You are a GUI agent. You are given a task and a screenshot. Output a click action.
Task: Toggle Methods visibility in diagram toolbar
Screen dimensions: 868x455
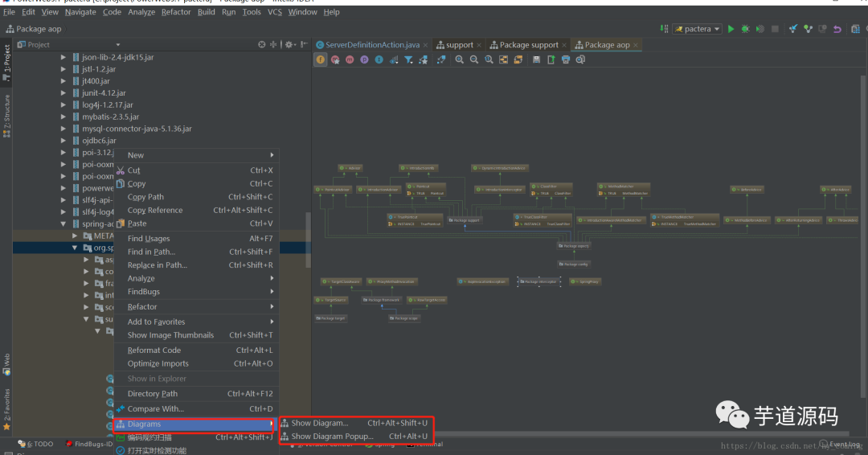pos(350,59)
